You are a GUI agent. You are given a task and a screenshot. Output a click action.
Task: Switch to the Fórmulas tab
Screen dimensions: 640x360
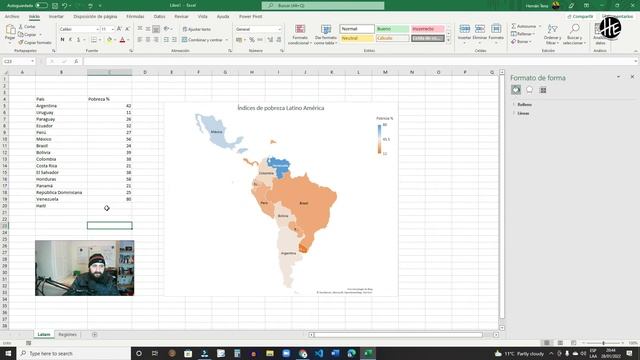pos(135,17)
